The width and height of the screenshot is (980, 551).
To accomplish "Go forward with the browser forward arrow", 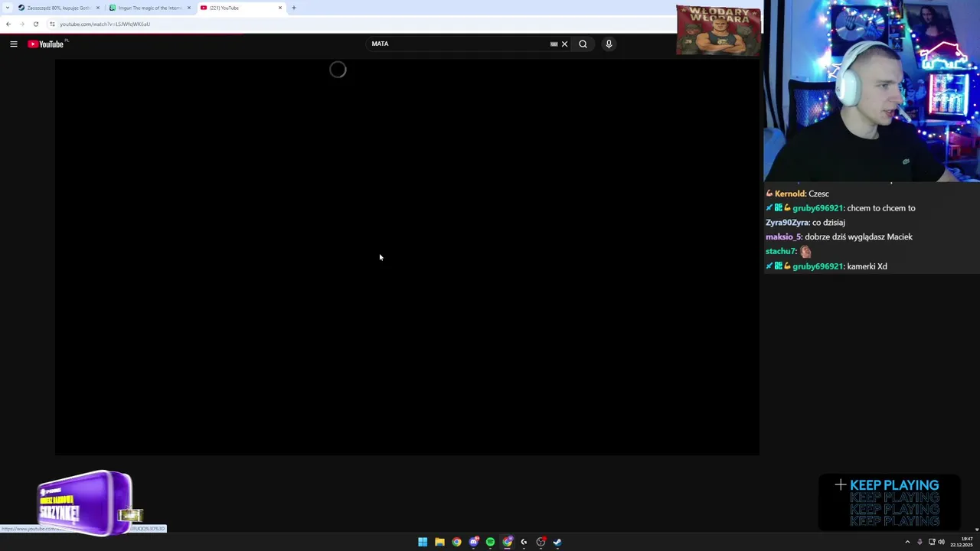I will (x=21, y=24).
